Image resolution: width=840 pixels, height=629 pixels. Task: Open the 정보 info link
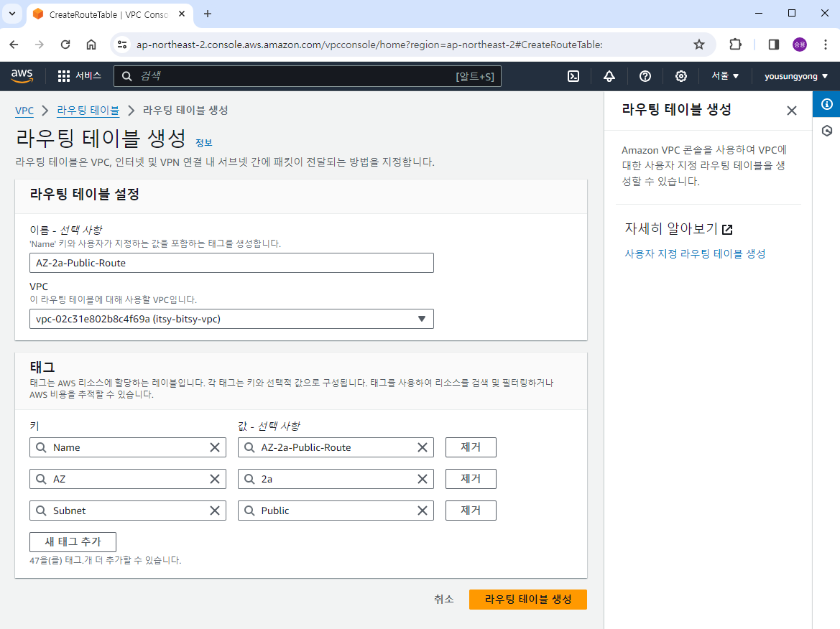coord(203,143)
